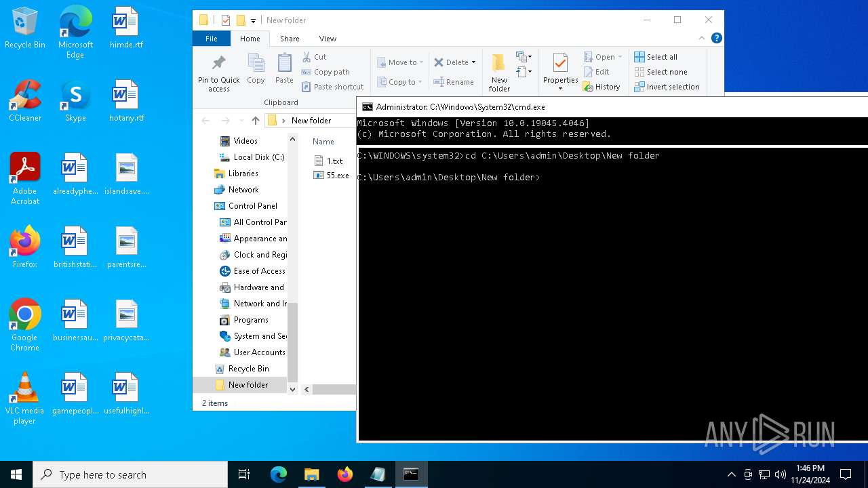
Task: Expand the Delete options arrow
Action: [473, 62]
